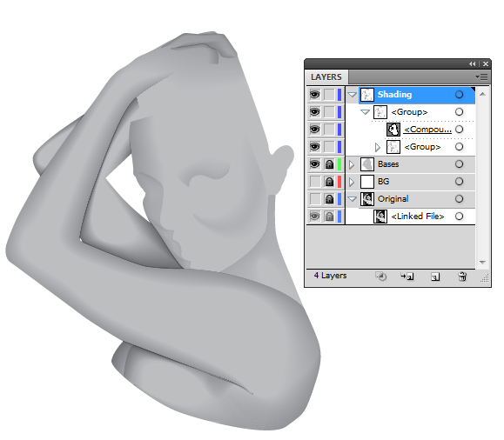Click the Original layer target circle
504x440 pixels.
click(x=460, y=199)
